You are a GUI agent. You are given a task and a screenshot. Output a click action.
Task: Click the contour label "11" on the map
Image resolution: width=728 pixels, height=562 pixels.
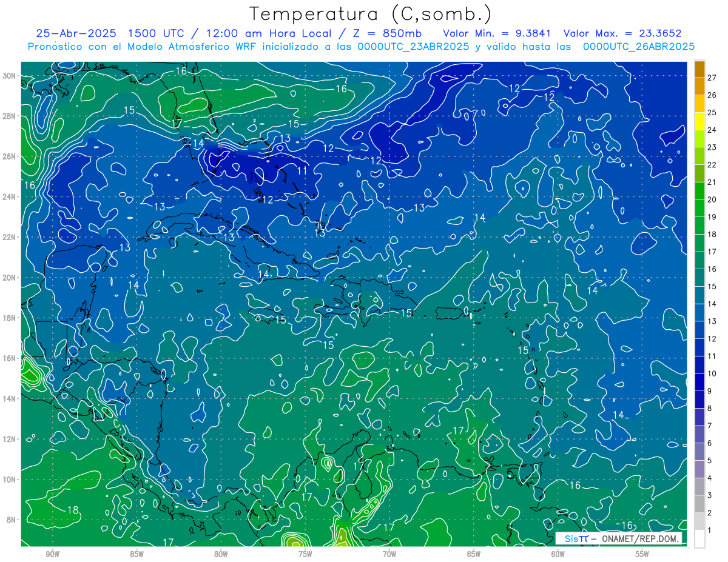click(x=302, y=171)
